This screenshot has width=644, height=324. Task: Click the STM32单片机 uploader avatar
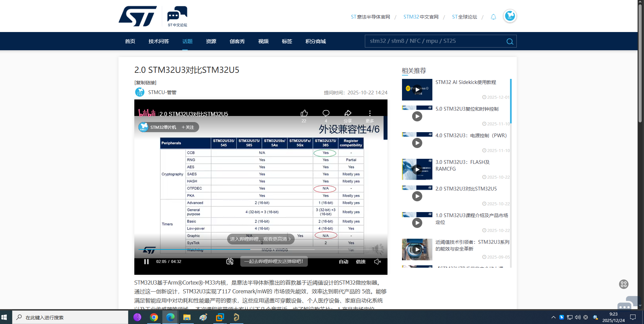[x=143, y=127]
